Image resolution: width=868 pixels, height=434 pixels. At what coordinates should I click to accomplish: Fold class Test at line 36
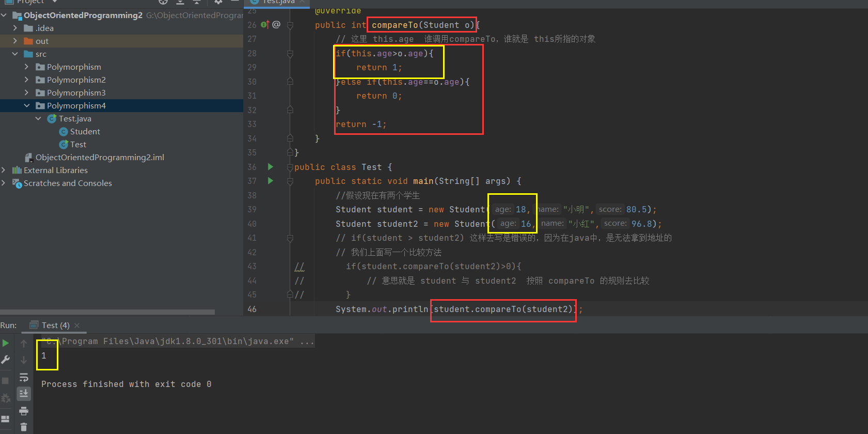click(290, 167)
